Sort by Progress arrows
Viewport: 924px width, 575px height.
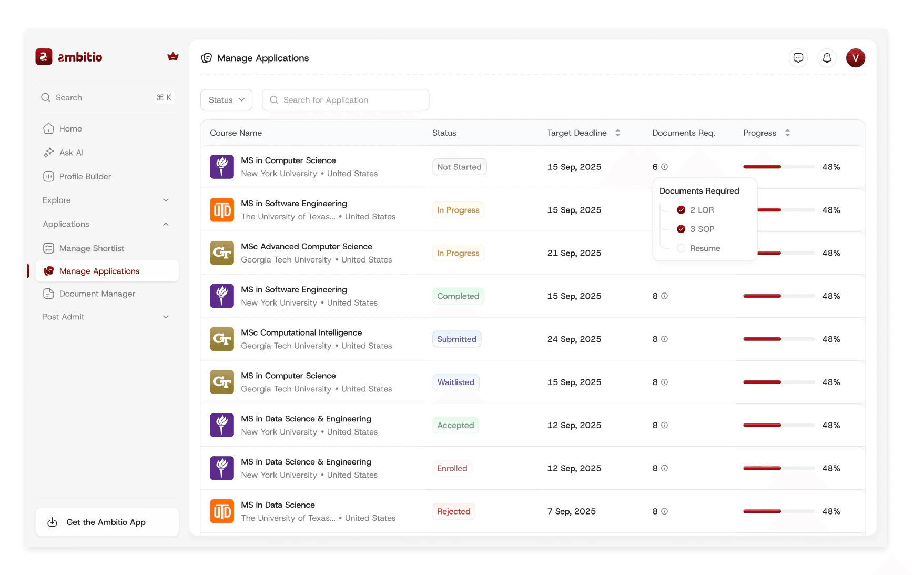pyautogui.click(x=787, y=133)
